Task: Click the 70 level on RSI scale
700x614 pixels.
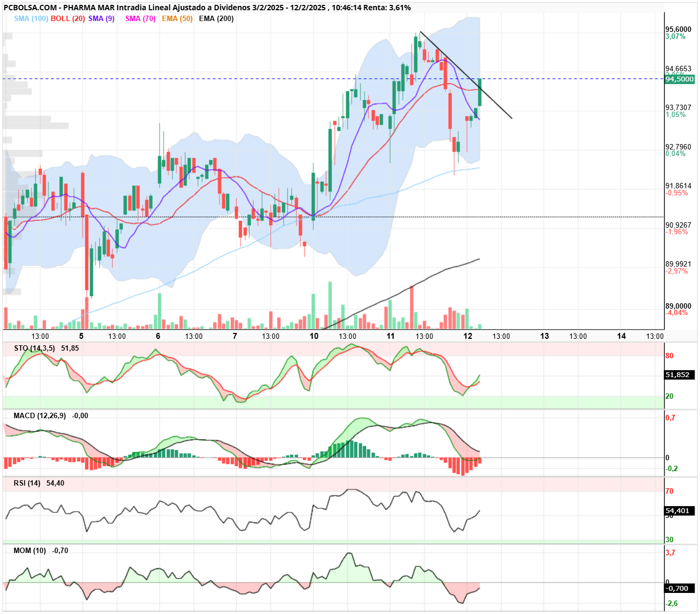Action: pyautogui.click(x=669, y=491)
